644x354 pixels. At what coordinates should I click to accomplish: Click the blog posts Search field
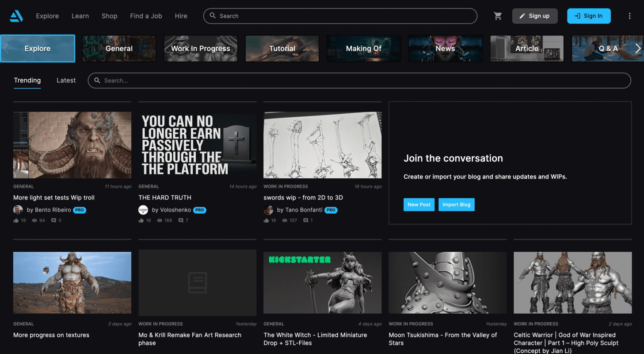[359, 81]
